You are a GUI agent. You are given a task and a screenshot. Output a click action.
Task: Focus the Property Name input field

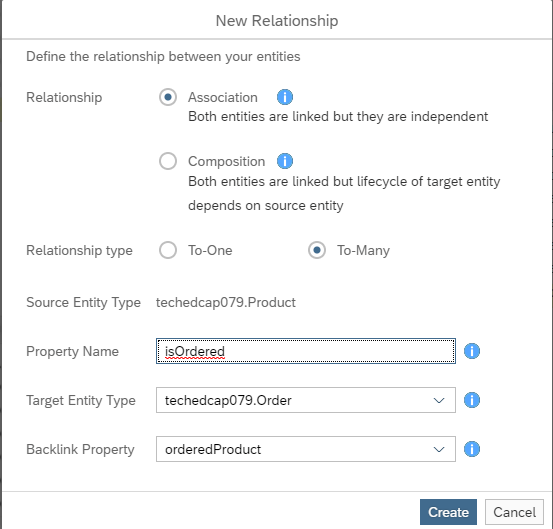pos(306,351)
